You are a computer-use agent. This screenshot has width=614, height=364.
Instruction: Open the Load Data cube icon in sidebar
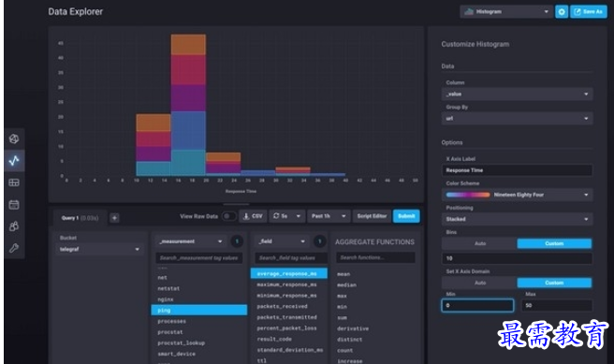(x=14, y=138)
